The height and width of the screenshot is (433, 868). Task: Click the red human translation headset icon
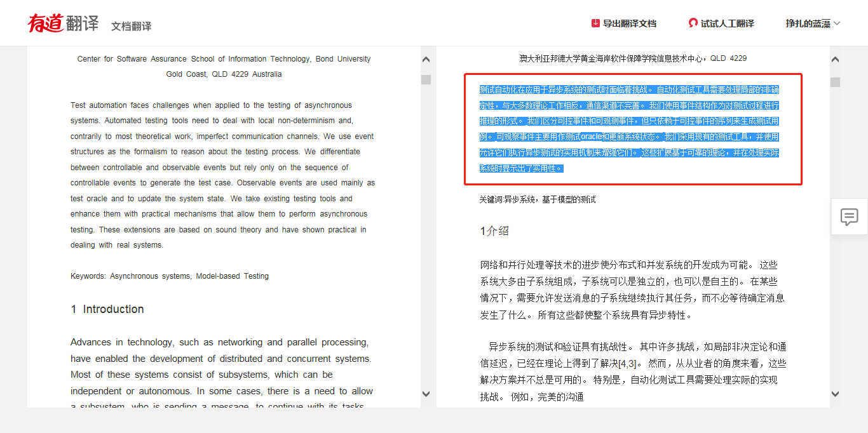pos(693,23)
